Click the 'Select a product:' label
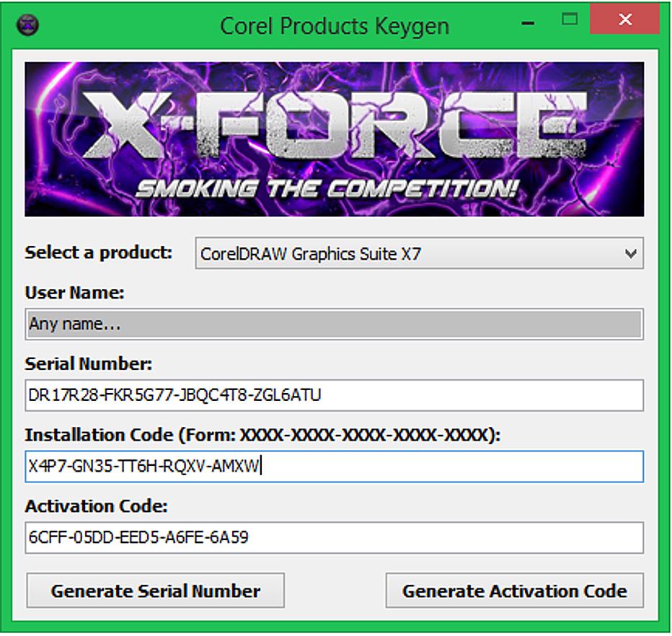 pyautogui.click(x=99, y=253)
